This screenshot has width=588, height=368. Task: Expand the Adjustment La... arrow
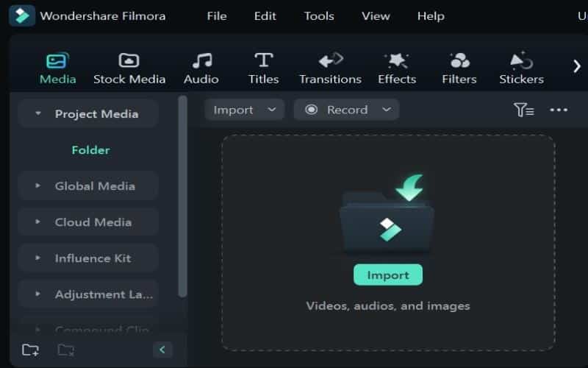pos(38,294)
